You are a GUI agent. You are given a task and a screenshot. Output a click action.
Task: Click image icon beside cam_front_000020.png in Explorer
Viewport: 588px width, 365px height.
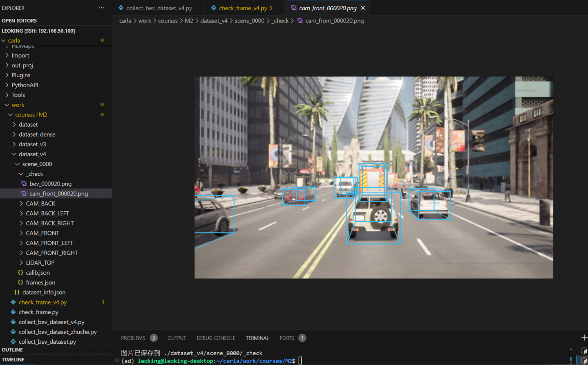24,193
